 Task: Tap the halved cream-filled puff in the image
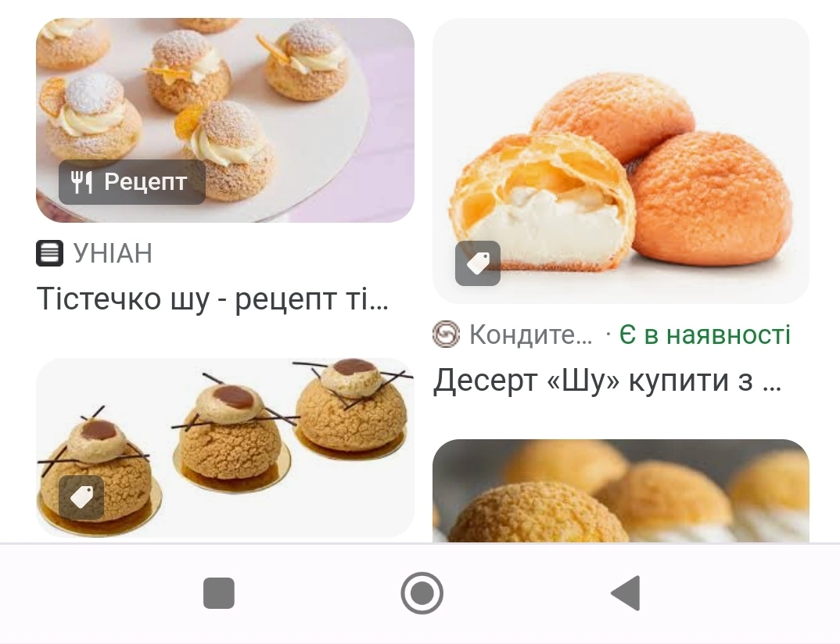point(542,202)
